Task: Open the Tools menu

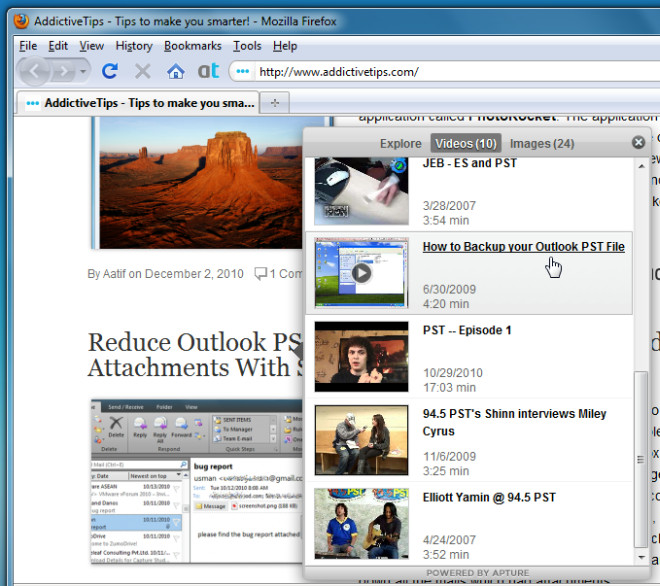Action: click(x=248, y=46)
